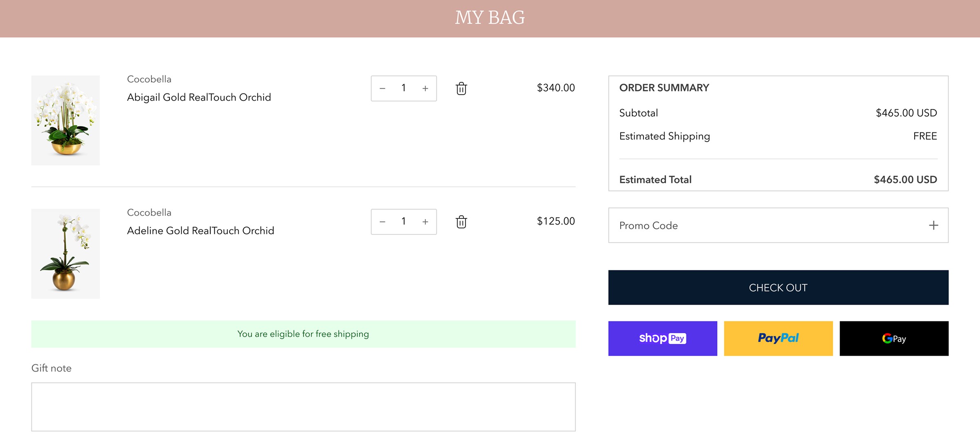This screenshot has height=443, width=980.
Task: Open the Adeline Gold orchid thumbnail image
Action: [x=65, y=254]
